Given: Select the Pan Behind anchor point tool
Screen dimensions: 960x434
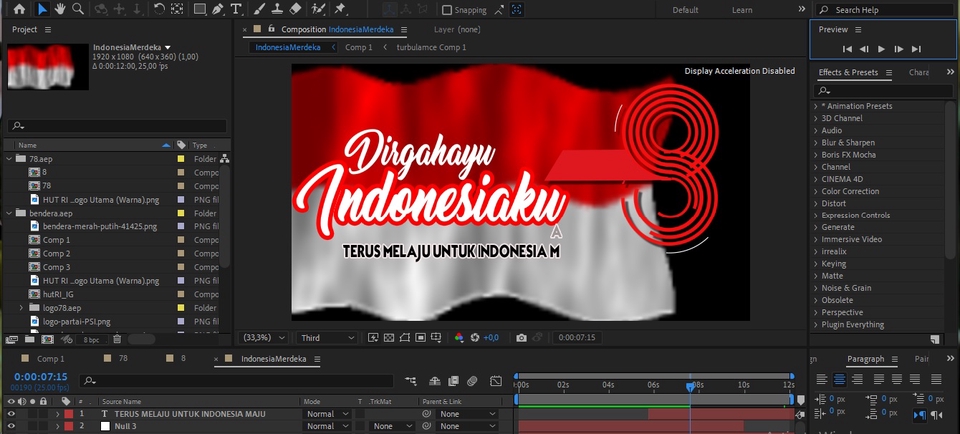Looking at the screenshot, I should click(177, 9).
